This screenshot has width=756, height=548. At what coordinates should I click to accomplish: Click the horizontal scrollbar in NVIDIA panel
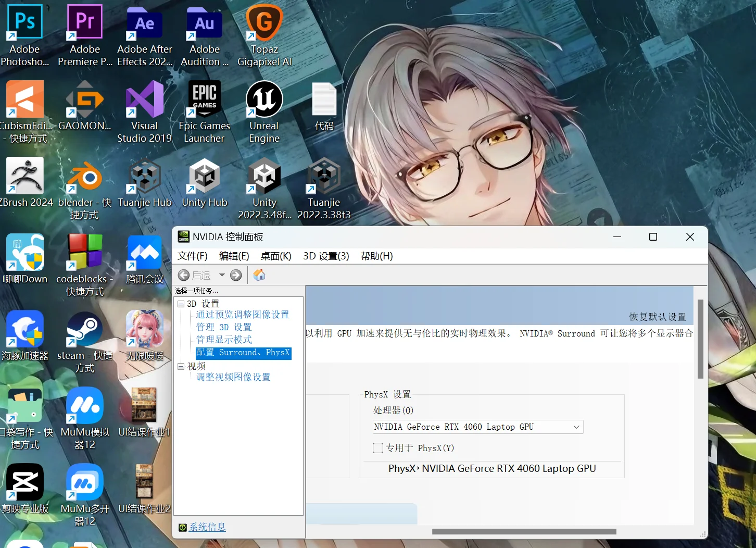(524, 532)
